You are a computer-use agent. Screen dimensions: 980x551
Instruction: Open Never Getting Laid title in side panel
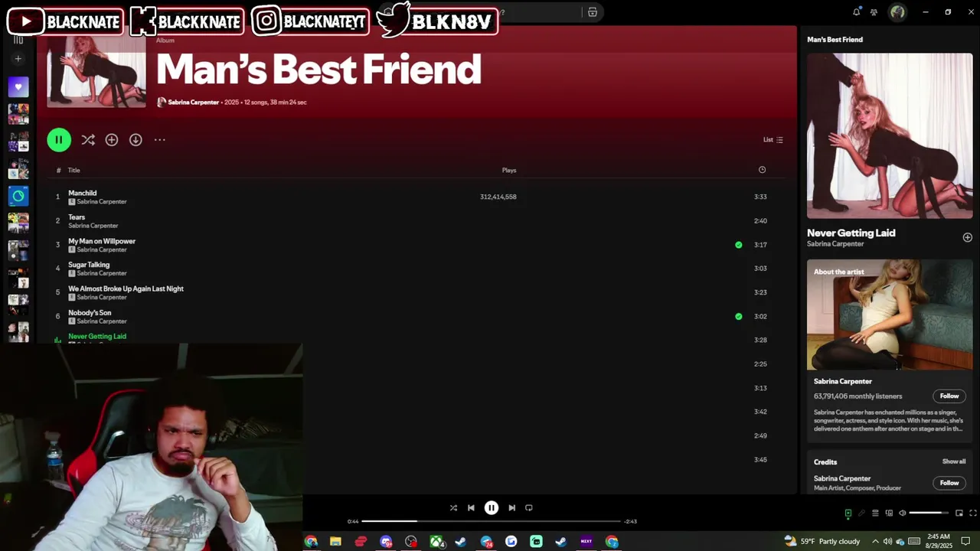(851, 233)
